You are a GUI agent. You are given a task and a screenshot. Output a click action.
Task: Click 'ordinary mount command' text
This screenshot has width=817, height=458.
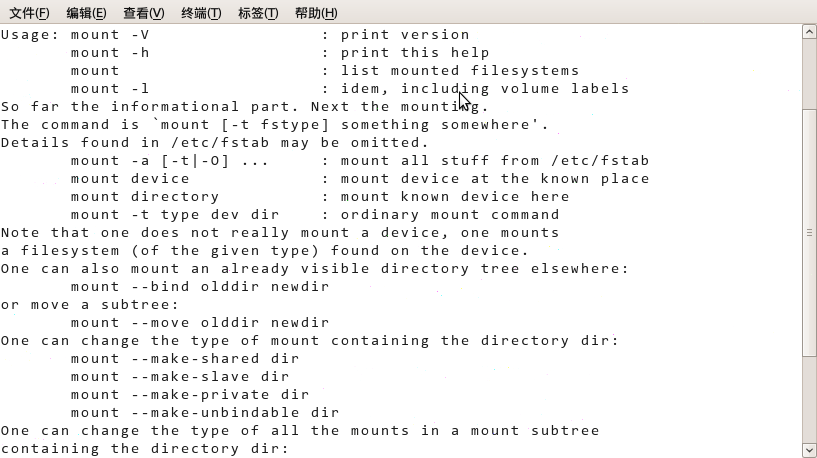pos(450,215)
